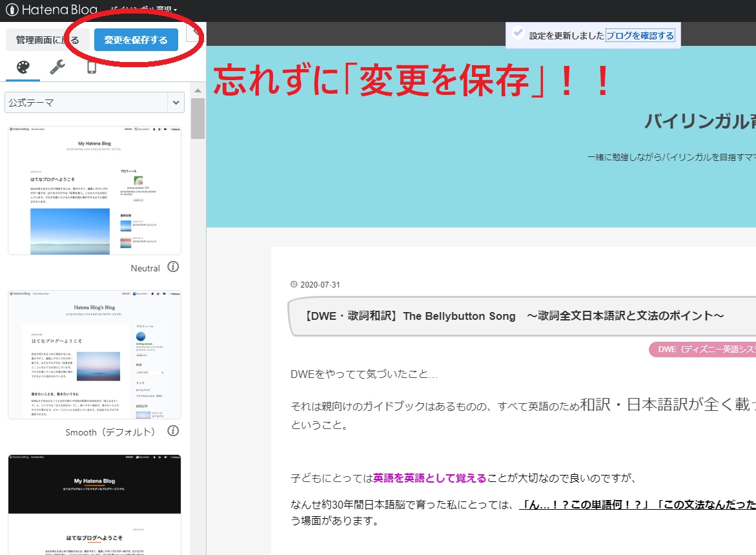Click the 管理画面に戻る button

point(46,39)
